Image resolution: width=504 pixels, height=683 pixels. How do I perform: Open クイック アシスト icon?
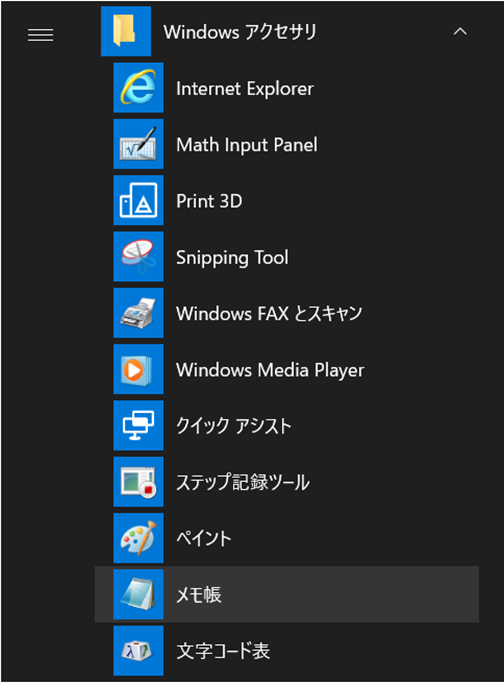pos(139,426)
